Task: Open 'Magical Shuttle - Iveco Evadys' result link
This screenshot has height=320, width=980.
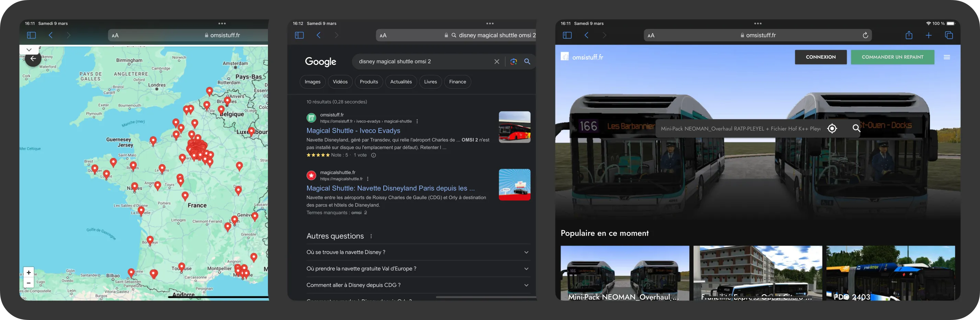Action: pos(353,131)
